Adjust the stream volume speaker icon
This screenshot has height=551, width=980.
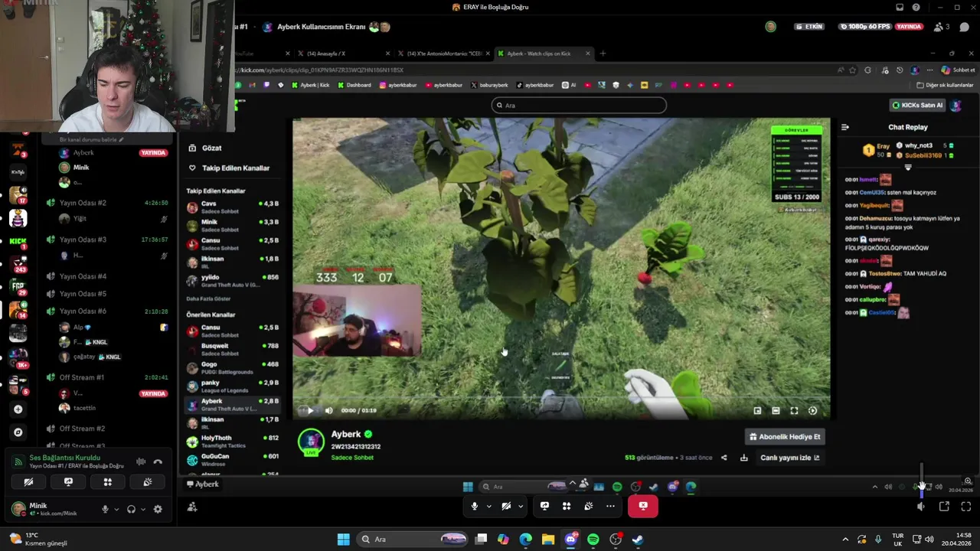point(921,507)
